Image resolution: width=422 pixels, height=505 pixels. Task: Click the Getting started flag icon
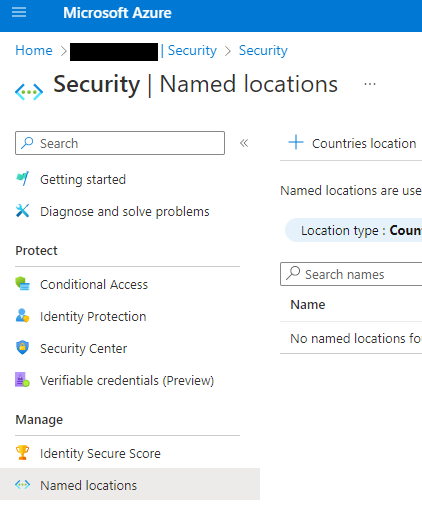tap(23, 179)
